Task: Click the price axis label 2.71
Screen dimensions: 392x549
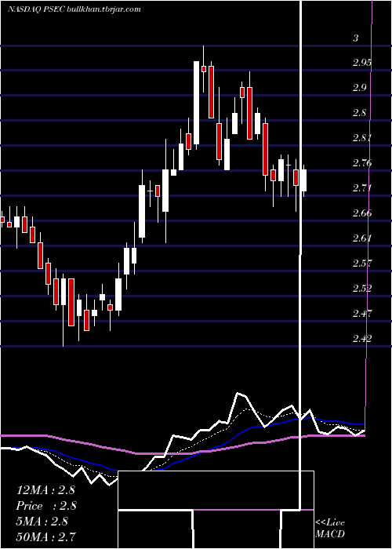Action: point(362,188)
